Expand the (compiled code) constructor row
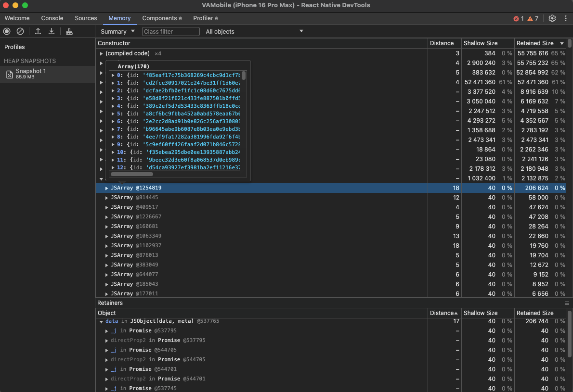The height and width of the screenshot is (392, 573). [102, 53]
